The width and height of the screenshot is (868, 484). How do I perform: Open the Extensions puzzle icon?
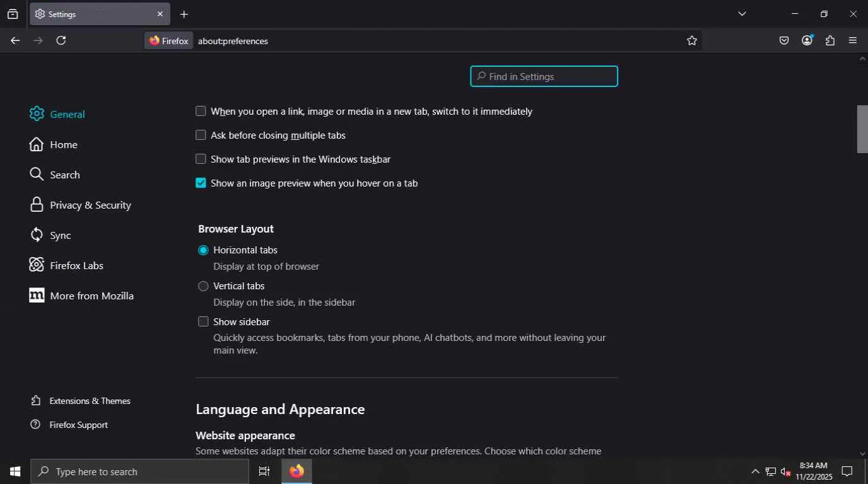click(830, 40)
